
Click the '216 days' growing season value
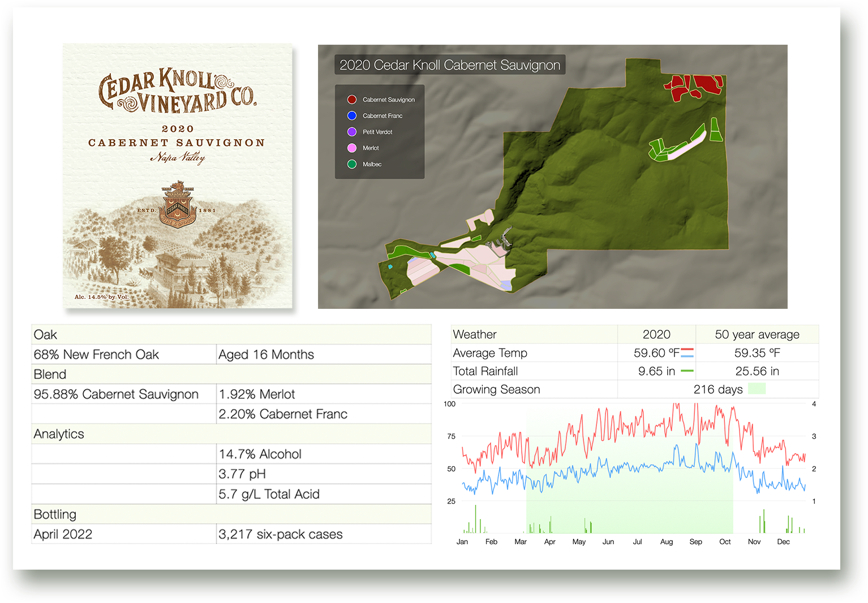(718, 389)
